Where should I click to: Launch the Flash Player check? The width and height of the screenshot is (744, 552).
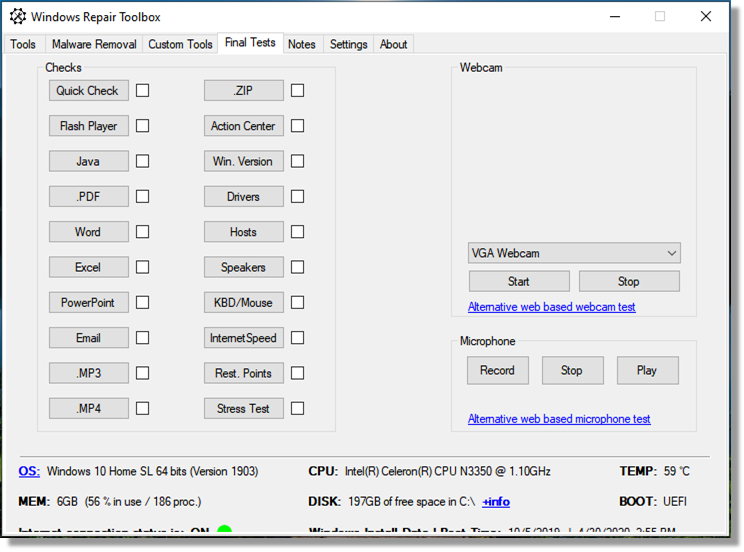tap(89, 126)
